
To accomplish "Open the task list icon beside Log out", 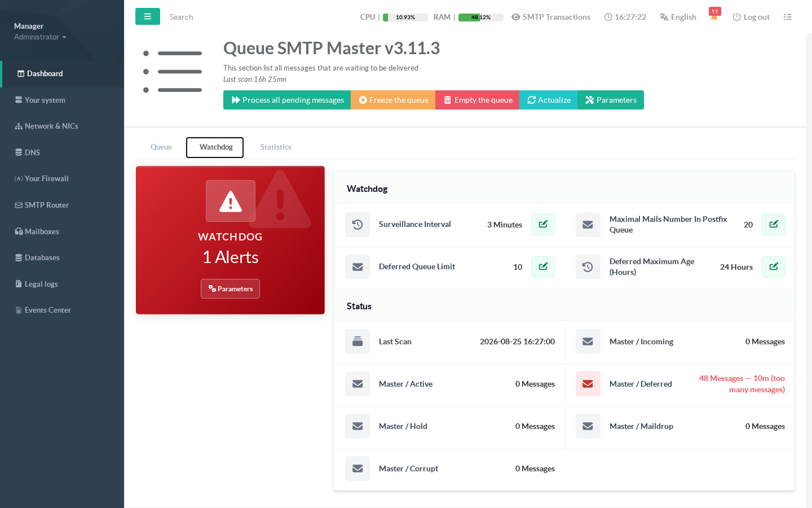I will click(x=788, y=17).
